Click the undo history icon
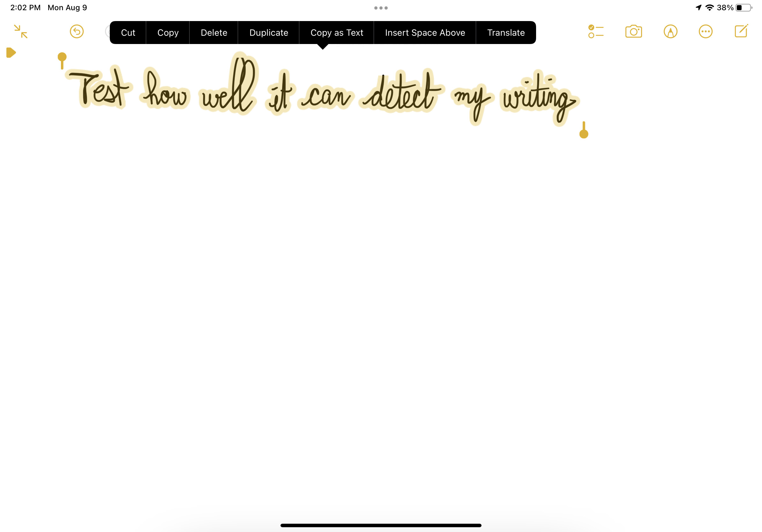The height and width of the screenshot is (532, 762). (77, 31)
